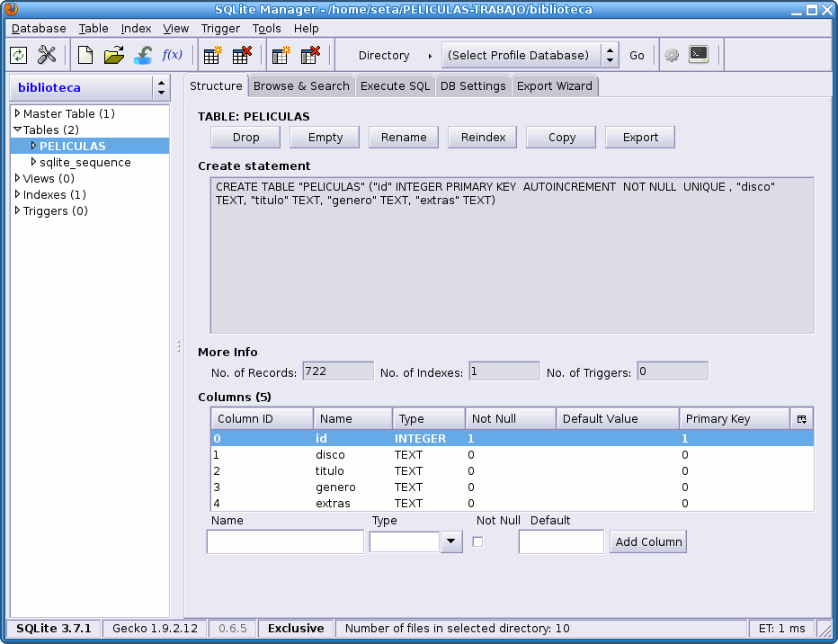Select the disco column row
Screen dimensions: 838x644
(x=512, y=455)
